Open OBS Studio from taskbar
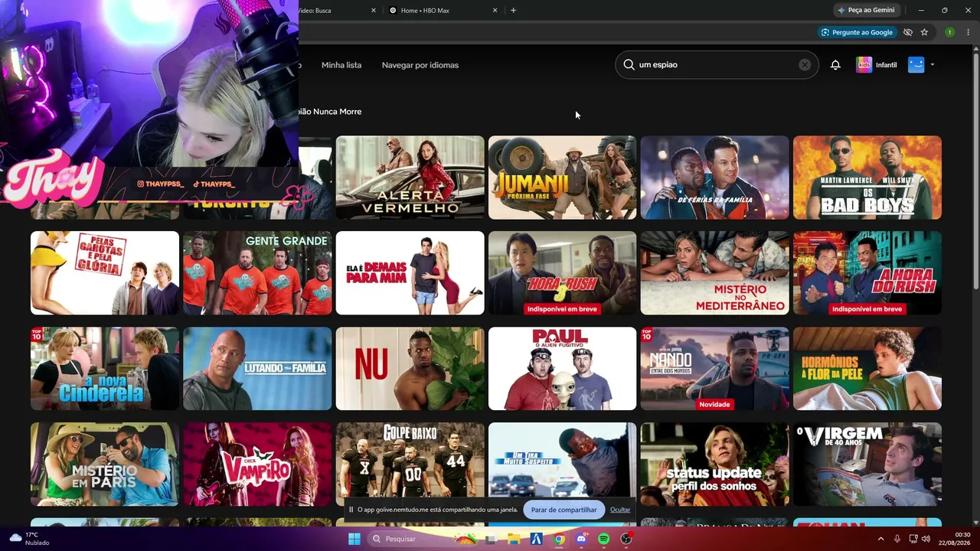Screen dimensions: 980x551 [626, 539]
